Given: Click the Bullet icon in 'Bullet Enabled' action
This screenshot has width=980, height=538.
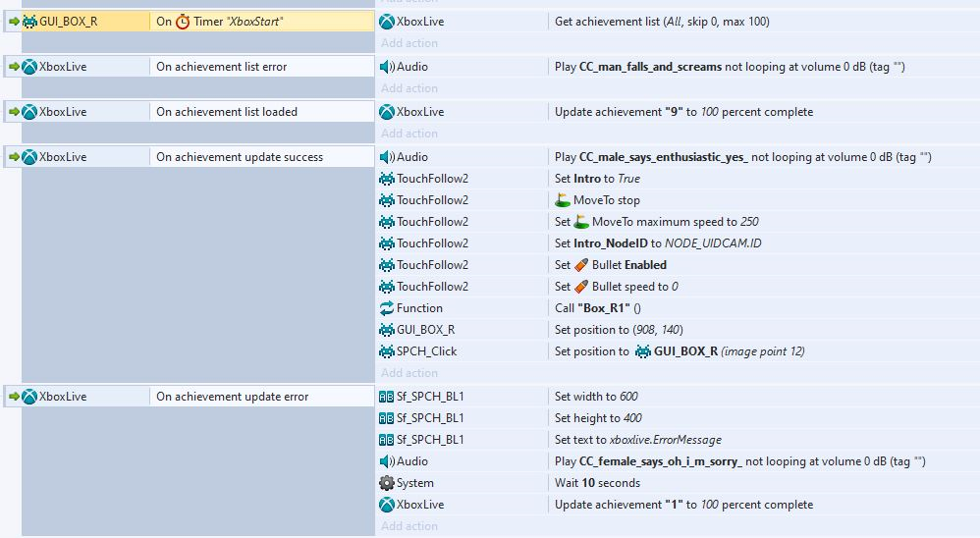Looking at the screenshot, I should 581,265.
